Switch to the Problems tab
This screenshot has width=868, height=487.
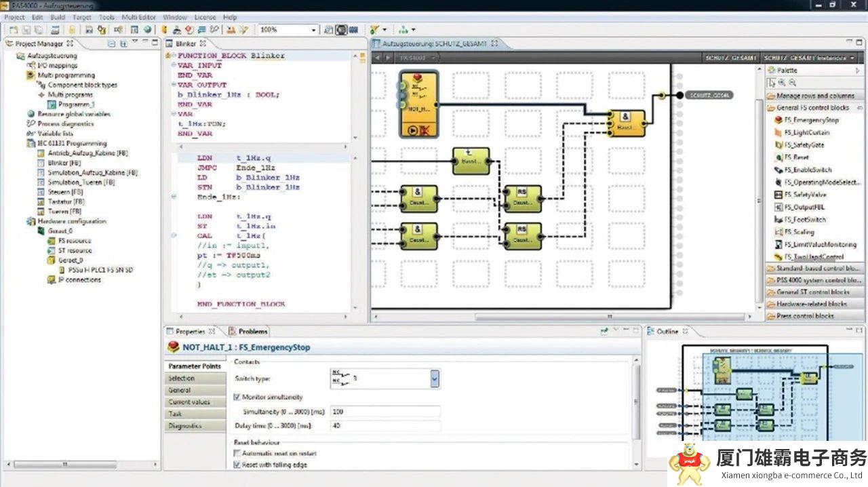click(252, 332)
